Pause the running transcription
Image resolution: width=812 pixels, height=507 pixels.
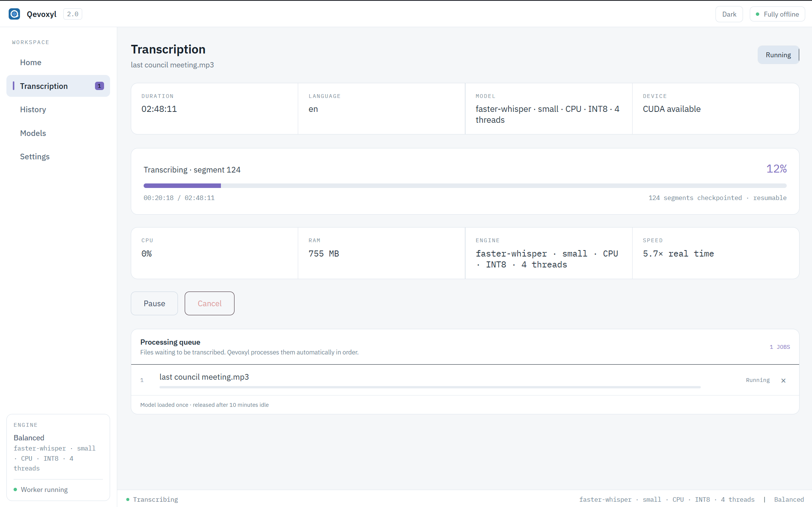154,303
